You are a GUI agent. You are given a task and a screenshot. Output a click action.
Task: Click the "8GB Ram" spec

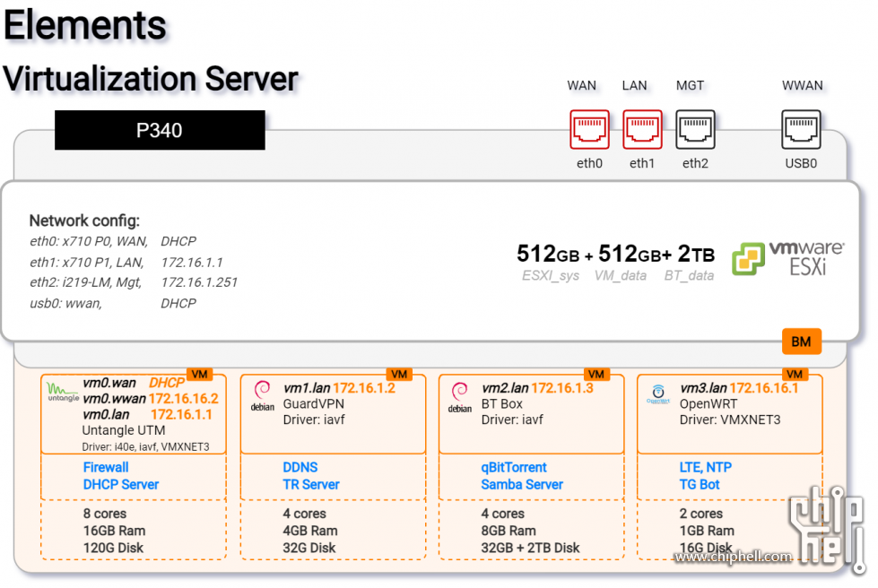click(x=509, y=531)
